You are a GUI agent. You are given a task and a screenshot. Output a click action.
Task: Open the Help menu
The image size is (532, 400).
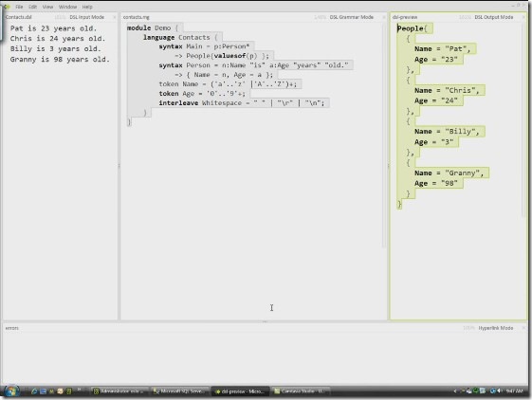coord(87,7)
